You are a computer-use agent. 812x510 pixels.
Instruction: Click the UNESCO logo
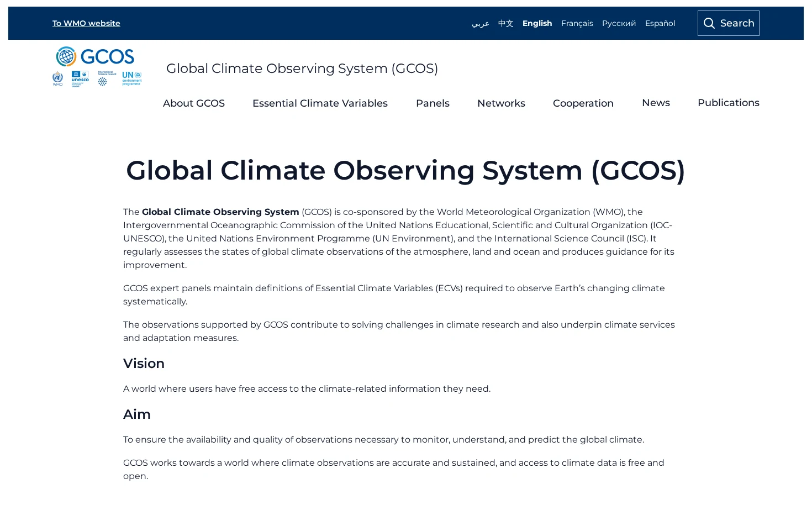point(80,78)
